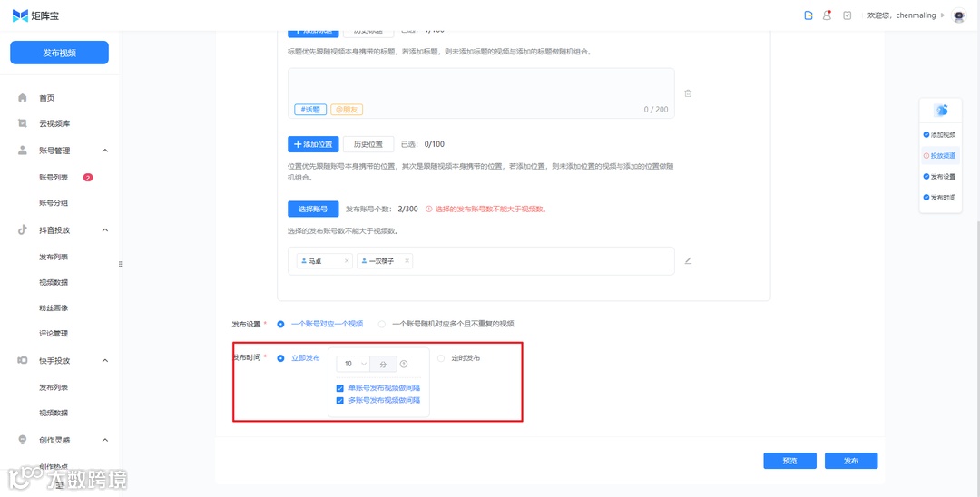The width and height of the screenshot is (980, 497).
Task: Insert a #话题 tag
Action: click(310, 109)
